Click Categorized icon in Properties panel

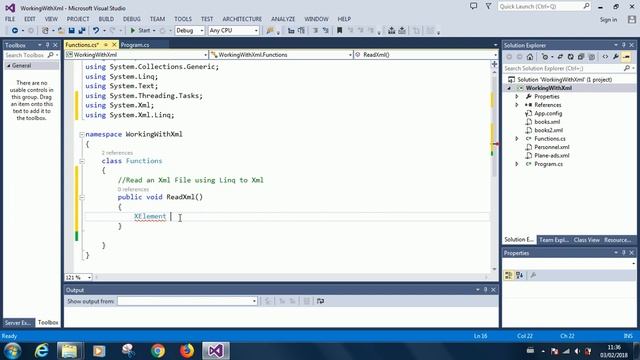(x=509, y=276)
